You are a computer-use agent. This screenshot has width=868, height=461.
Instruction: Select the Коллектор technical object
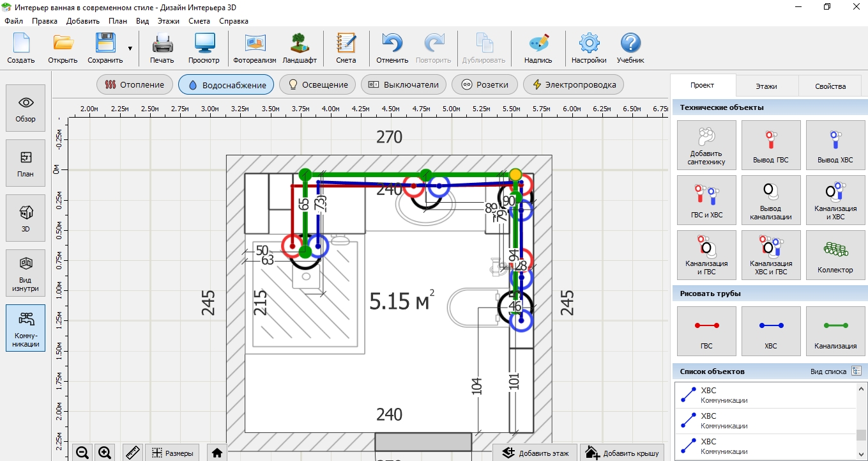click(x=835, y=254)
